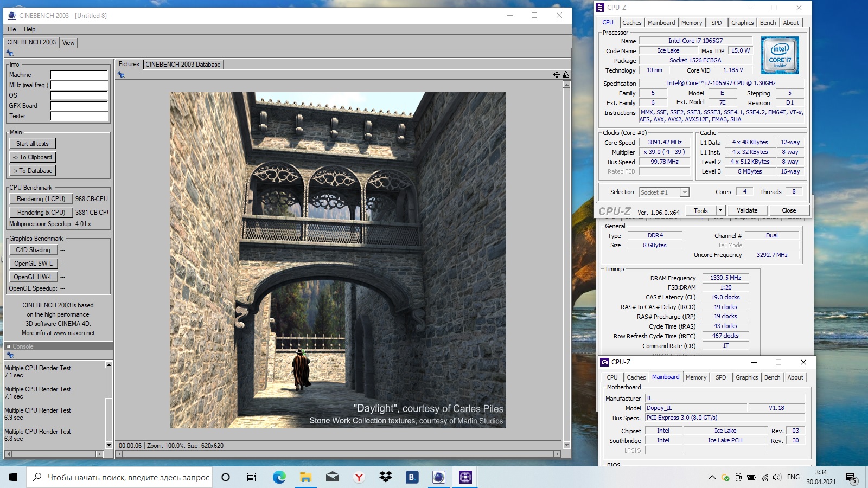Click the Intel Core i7 logo in CPU-Z
Viewport: 868px width, 488px height.
[780, 55]
